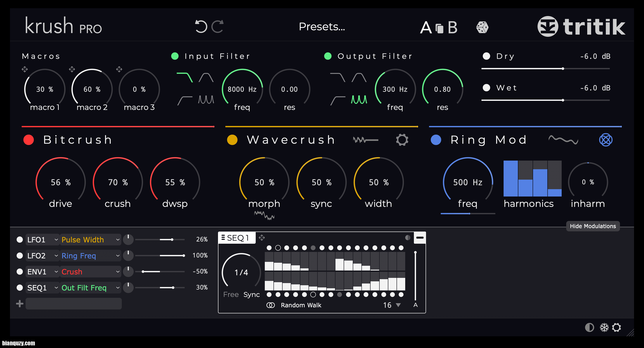Toggle the Bitcrush section on/off

point(29,140)
